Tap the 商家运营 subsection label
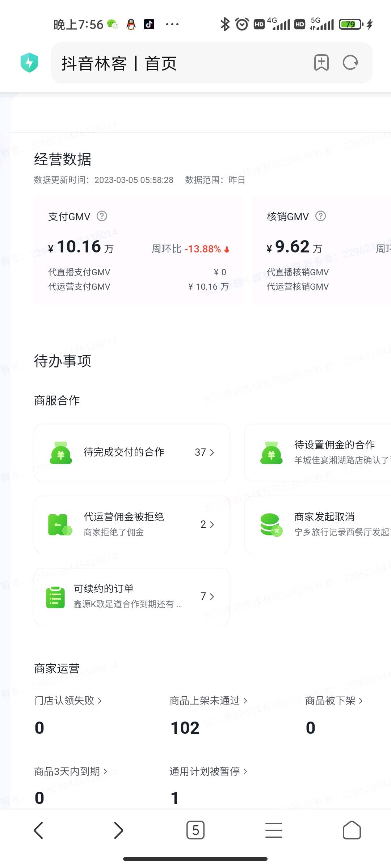The image size is (391, 868). pos(57,668)
